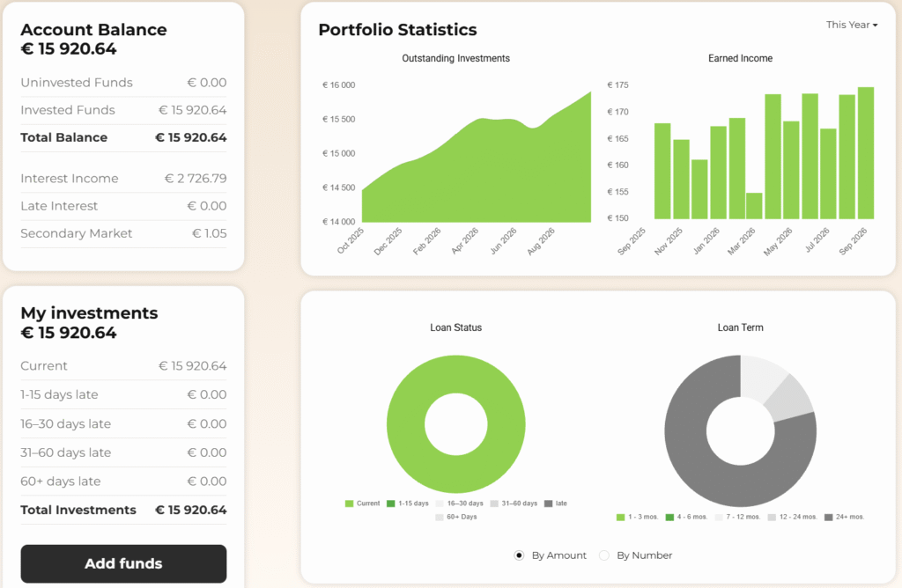This screenshot has height=588, width=902.
Task: Click the Current row label in My investments
Action: [x=44, y=366]
